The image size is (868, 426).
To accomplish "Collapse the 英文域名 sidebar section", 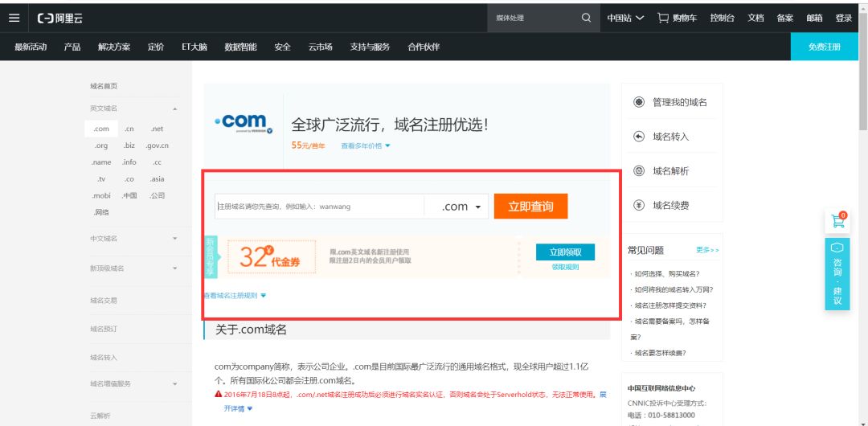I will point(175,109).
